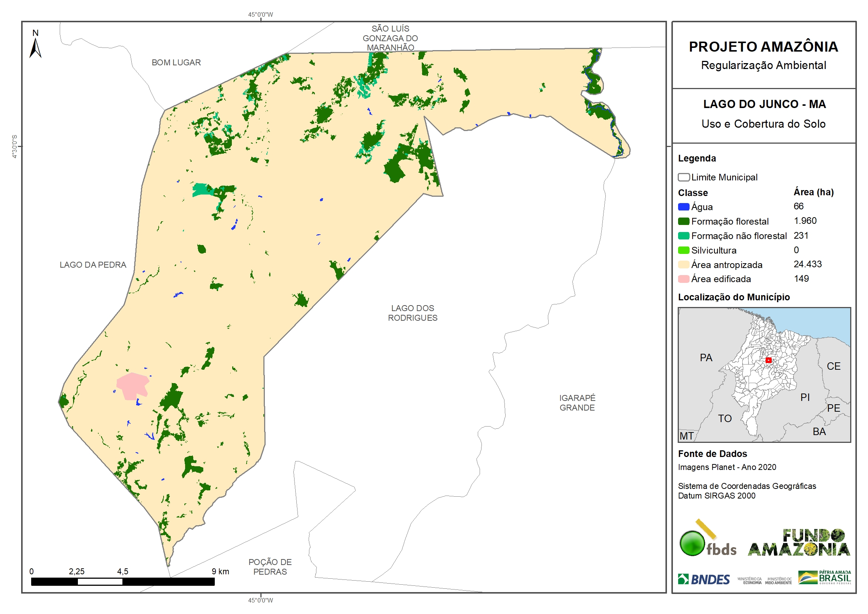The image size is (868, 614).
Task: Click the fbds green sphere logo
Action: pos(692,543)
